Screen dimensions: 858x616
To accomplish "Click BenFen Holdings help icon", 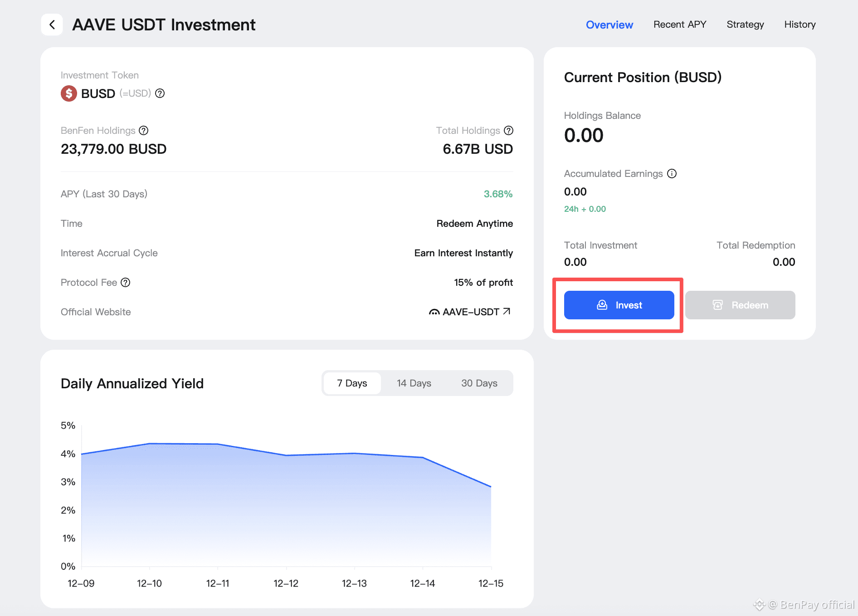I will 144,131.
